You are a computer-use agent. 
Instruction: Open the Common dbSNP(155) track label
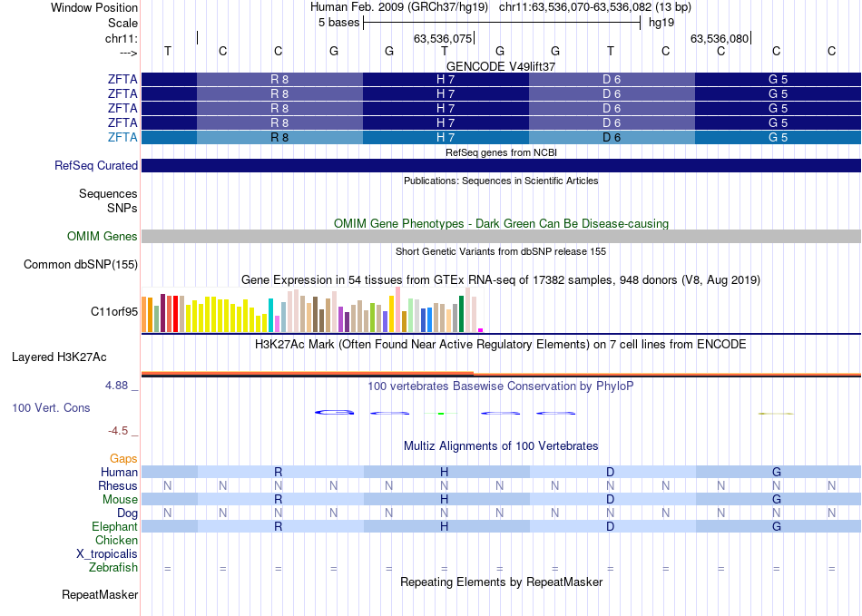coord(80,264)
